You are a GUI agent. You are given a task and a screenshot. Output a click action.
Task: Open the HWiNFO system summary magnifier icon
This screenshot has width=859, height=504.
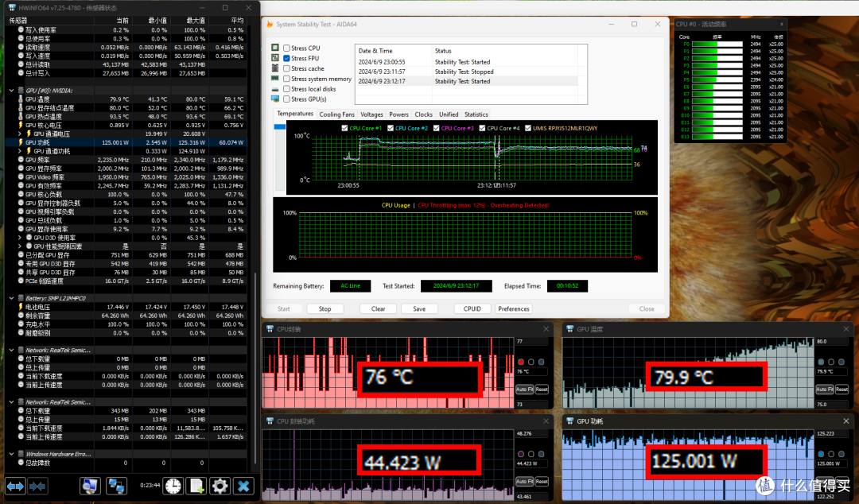[90, 486]
